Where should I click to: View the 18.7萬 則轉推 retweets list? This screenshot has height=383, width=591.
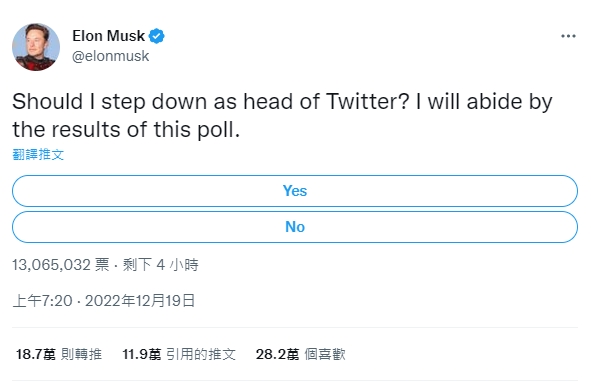(x=59, y=354)
